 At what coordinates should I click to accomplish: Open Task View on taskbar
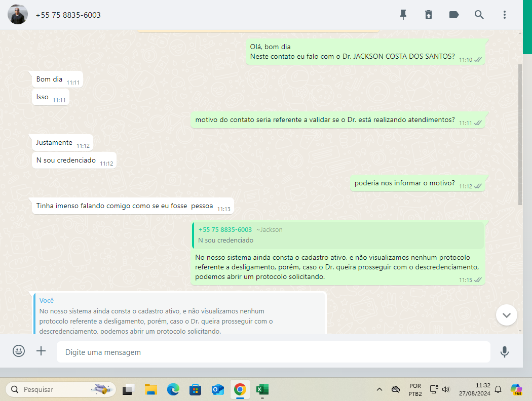tap(128, 389)
